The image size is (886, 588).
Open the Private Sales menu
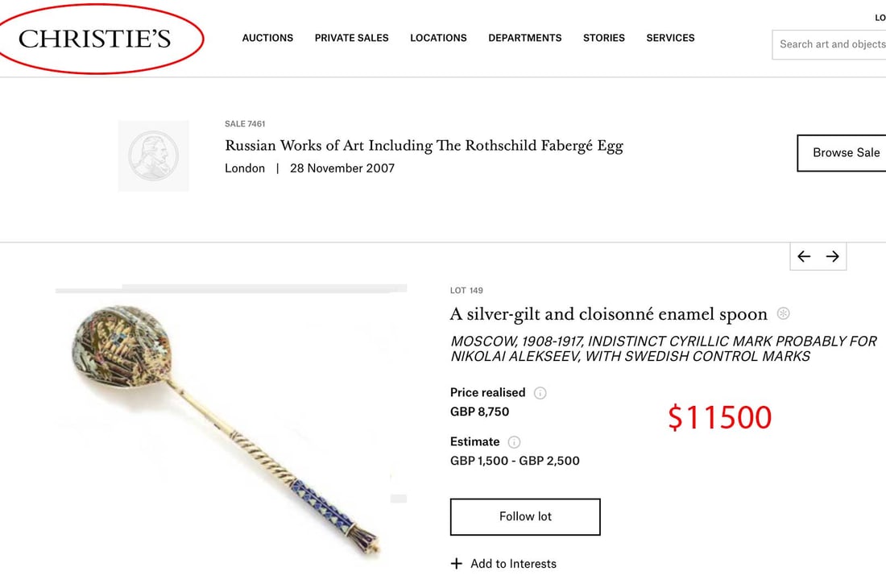(x=351, y=38)
